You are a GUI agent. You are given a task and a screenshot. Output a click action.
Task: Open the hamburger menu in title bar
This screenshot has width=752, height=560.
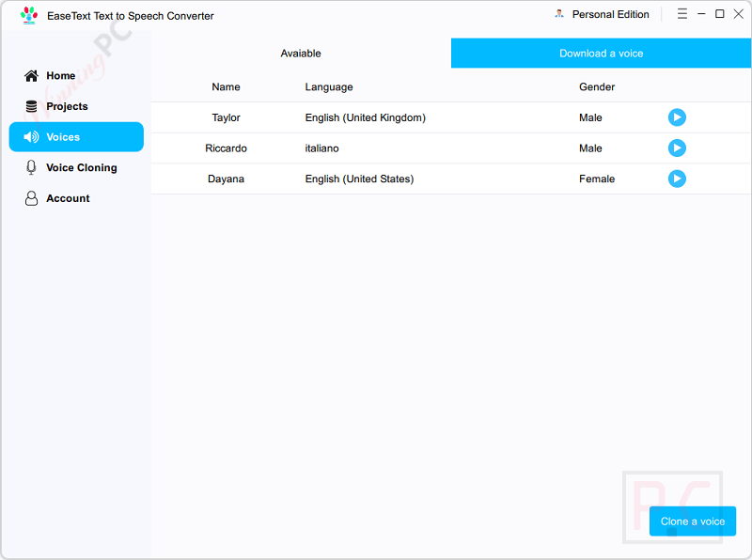(x=682, y=14)
